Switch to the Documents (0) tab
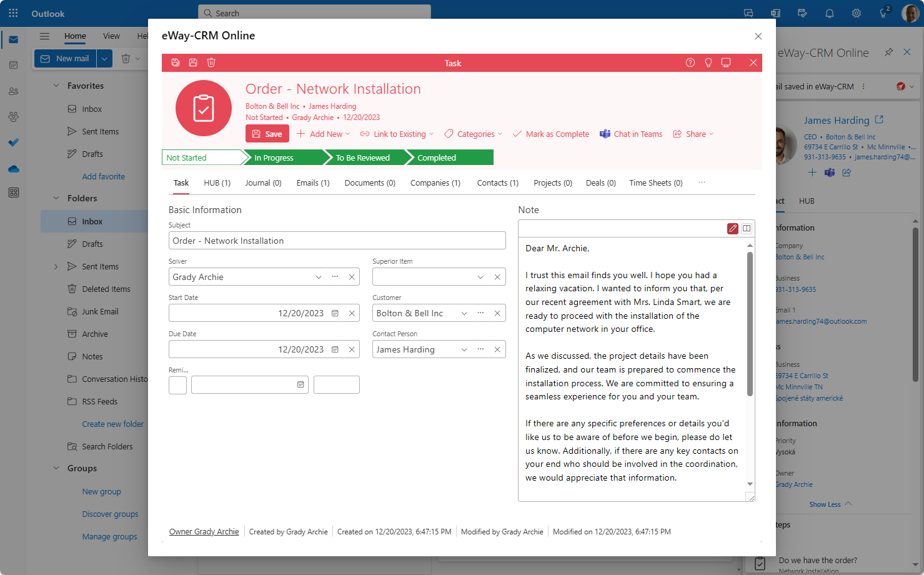 pos(370,183)
